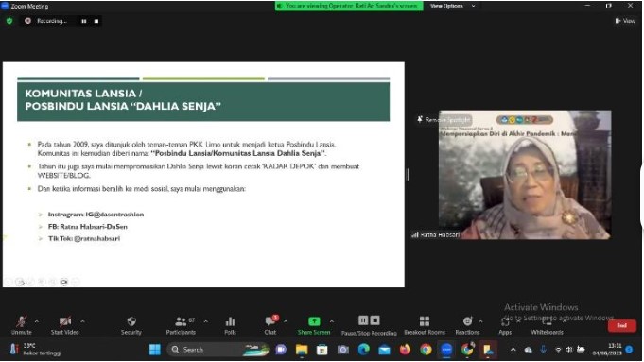The image size is (644, 362).
Task: Pause recording via top recording indicator
Action: (x=84, y=21)
